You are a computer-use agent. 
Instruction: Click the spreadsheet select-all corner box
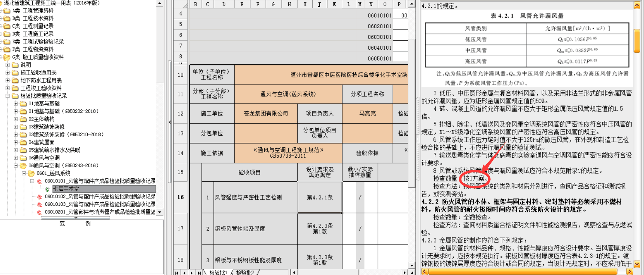point(181,4)
